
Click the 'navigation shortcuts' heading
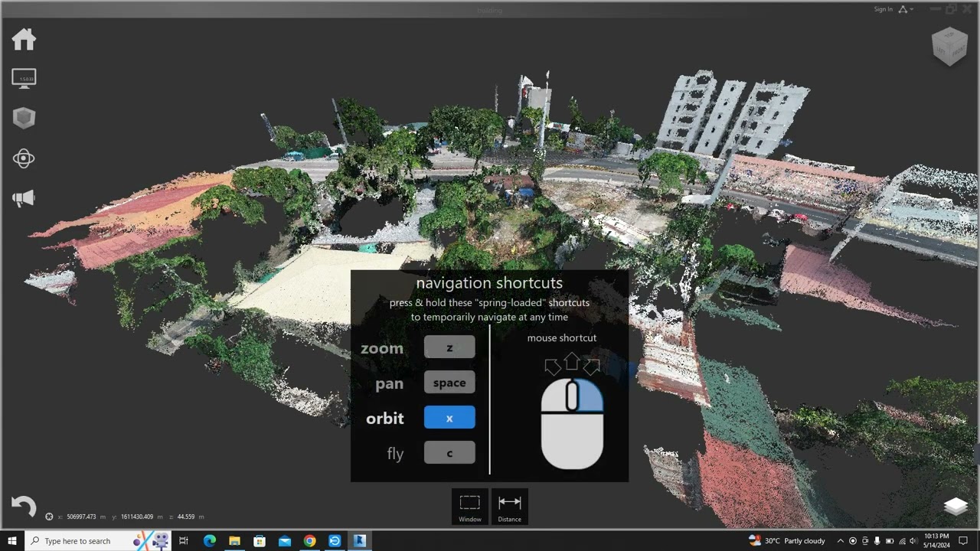pyautogui.click(x=489, y=283)
